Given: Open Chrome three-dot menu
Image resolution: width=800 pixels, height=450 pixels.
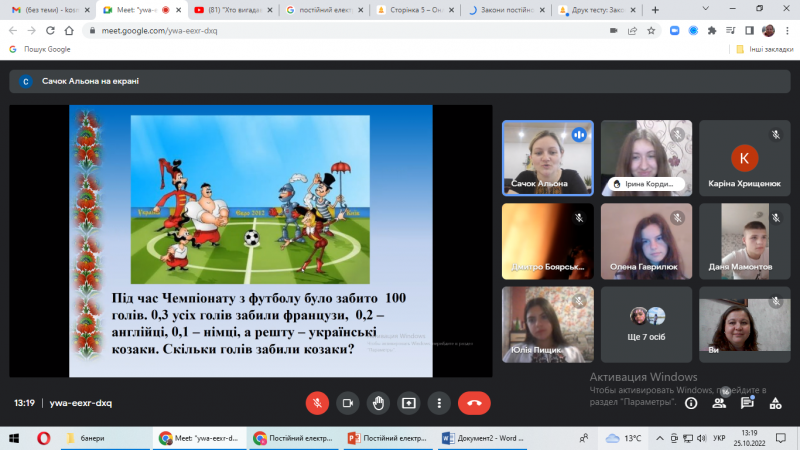Looking at the screenshot, I should click(x=787, y=31).
